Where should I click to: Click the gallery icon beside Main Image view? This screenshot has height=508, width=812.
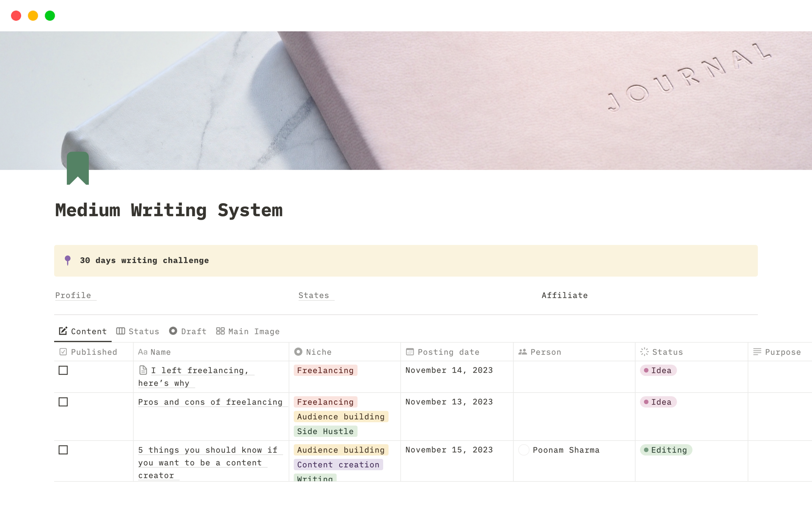click(220, 331)
